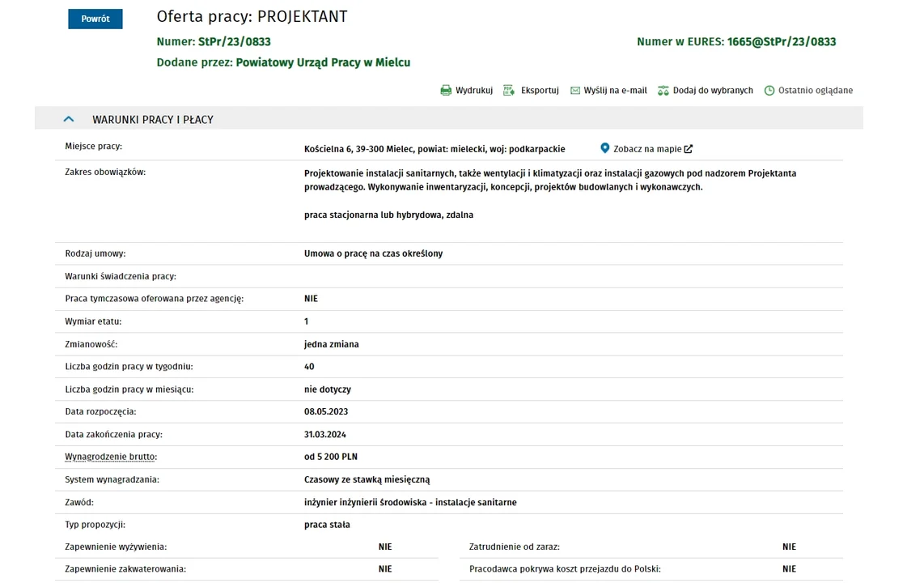This screenshot has width=924, height=583.
Task: Open Zobacz na mapie link
Action: point(647,148)
